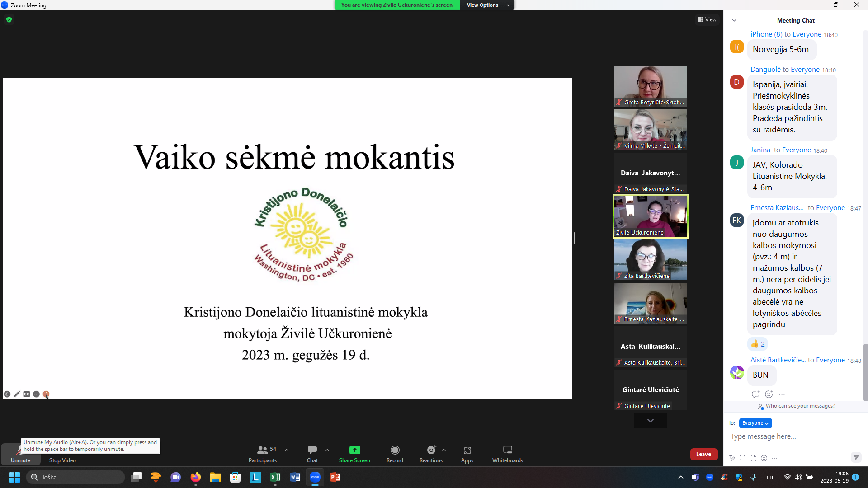Click sender name Ernesta Kazlaus... in chat
Image resolution: width=868 pixels, height=488 pixels.
(777, 208)
